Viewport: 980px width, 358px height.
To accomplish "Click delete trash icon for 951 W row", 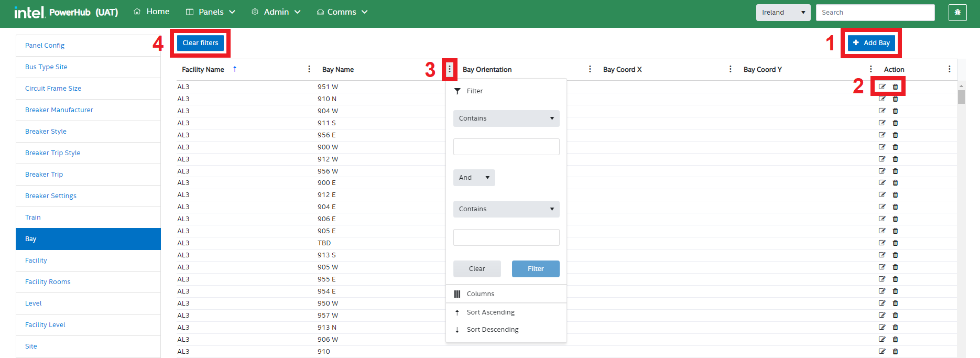I will (x=895, y=86).
